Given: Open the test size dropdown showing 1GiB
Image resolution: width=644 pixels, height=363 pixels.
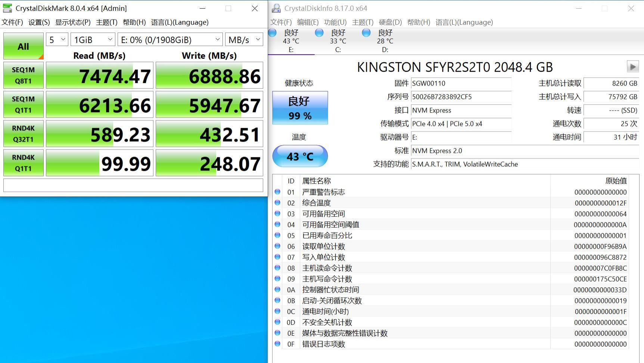Looking at the screenshot, I should point(93,39).
